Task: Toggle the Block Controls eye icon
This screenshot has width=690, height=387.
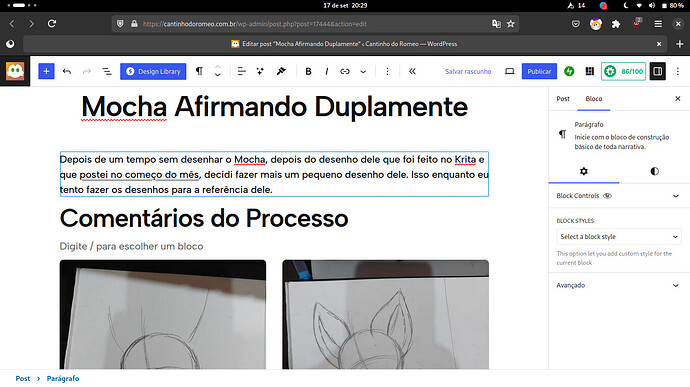Action: click(x=607, y=196)
